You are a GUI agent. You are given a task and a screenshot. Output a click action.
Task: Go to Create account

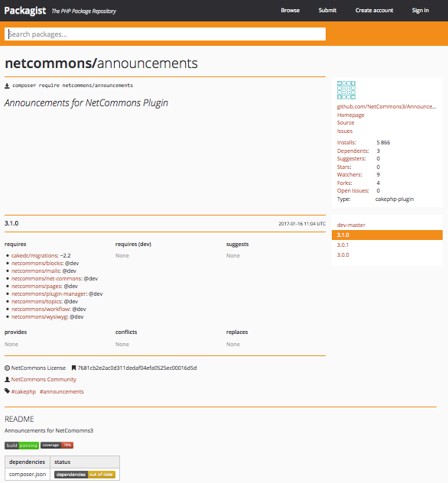click(374, 11)
